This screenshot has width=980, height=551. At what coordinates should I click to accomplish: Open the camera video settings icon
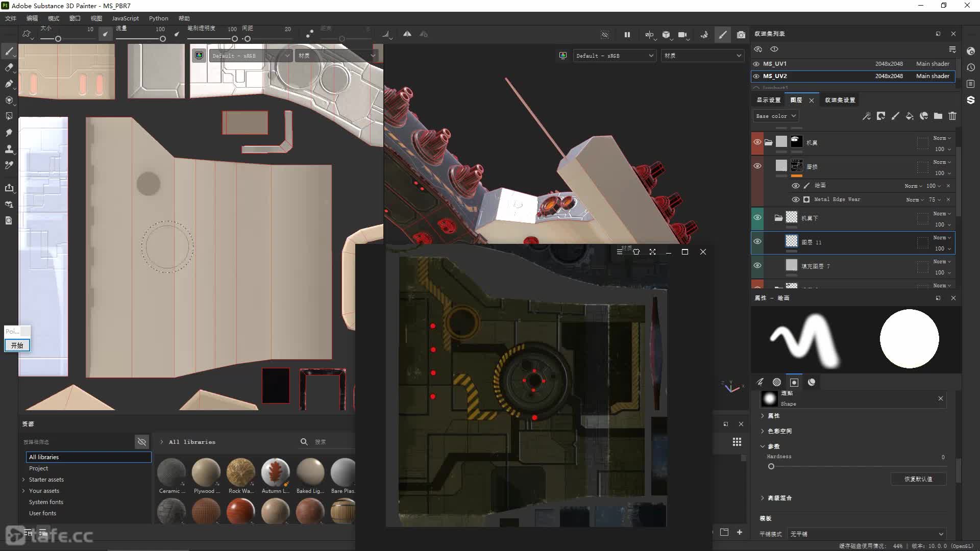pos(682,35)
